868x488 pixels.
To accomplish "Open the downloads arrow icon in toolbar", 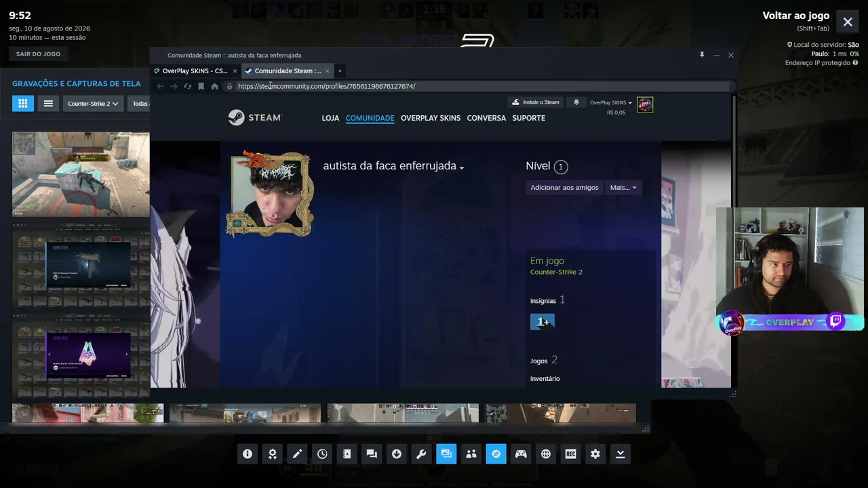I will pos(397,454).
